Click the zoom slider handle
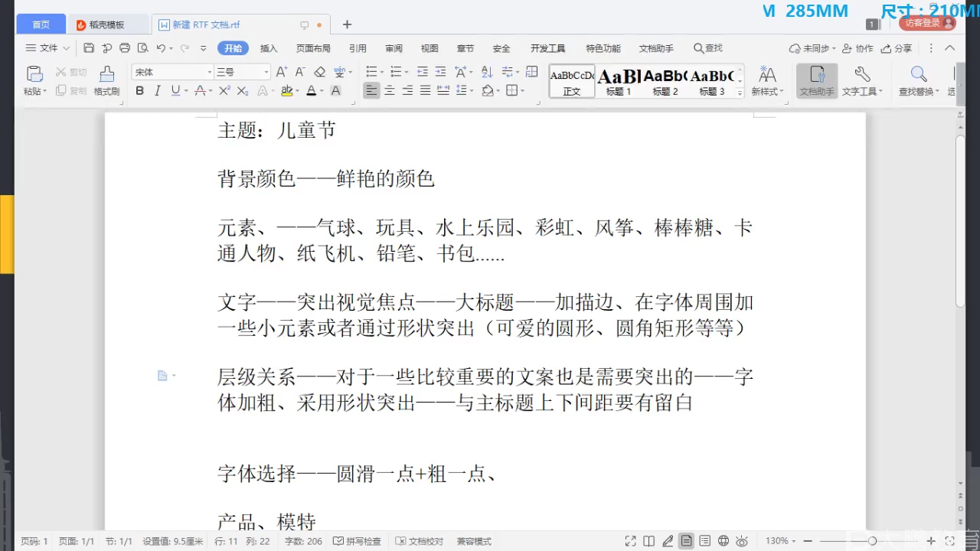Viewport: 980px width, 551px height. tap(872, 541)
